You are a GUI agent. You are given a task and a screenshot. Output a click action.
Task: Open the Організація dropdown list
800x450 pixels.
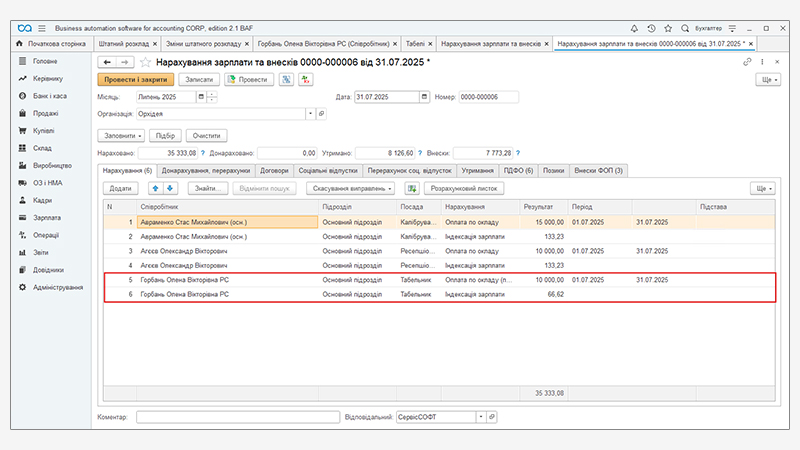tap(310, 114)
